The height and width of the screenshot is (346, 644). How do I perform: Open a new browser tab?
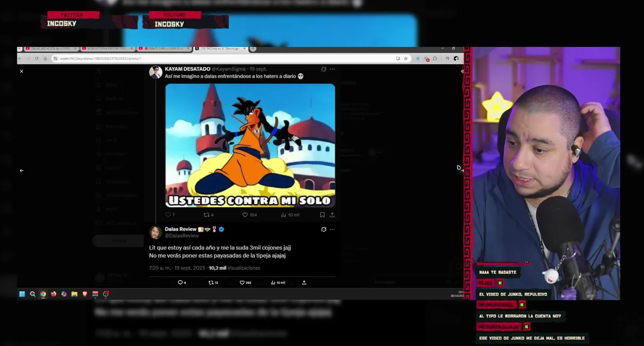point(253,49)
